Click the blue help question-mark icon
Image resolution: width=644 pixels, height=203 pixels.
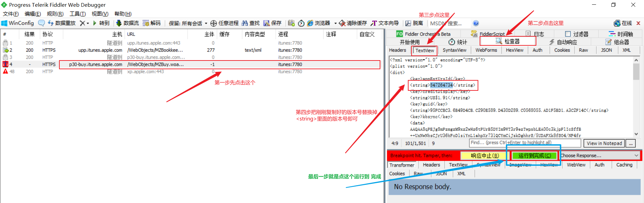point(476,23)
